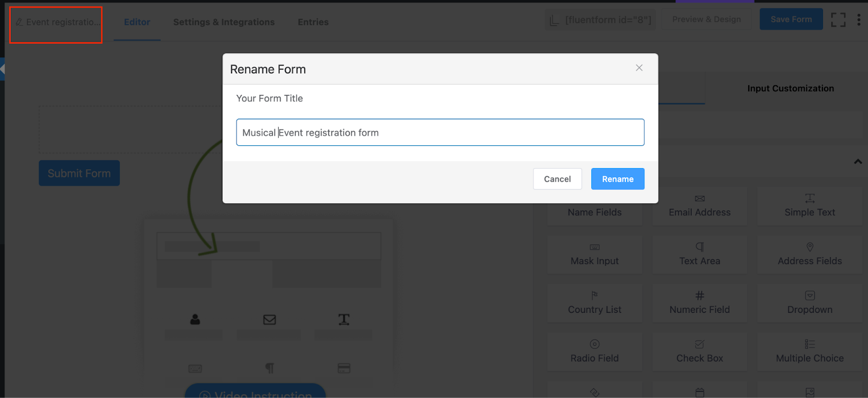Add the Email Address field
Screen dimensions: 868x398
pos(699,206)
